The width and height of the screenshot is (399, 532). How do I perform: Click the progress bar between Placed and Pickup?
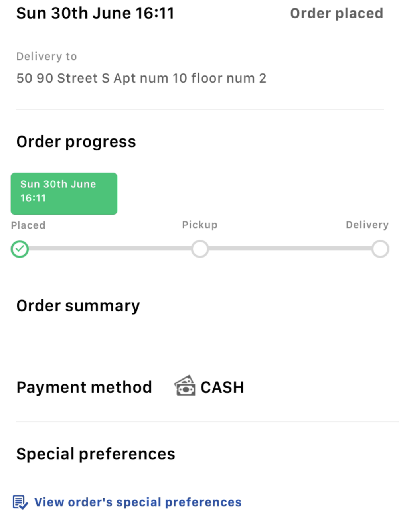[x=110, y=248]
